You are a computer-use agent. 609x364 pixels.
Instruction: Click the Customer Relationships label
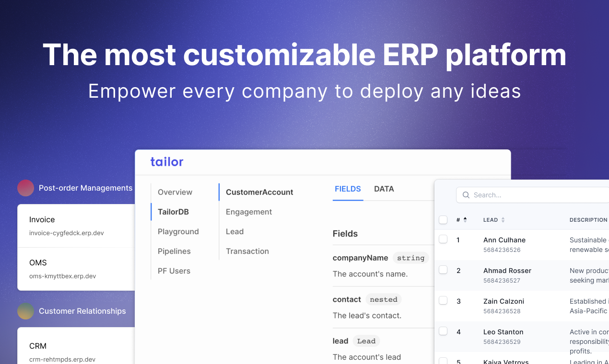tap(82, 311)
